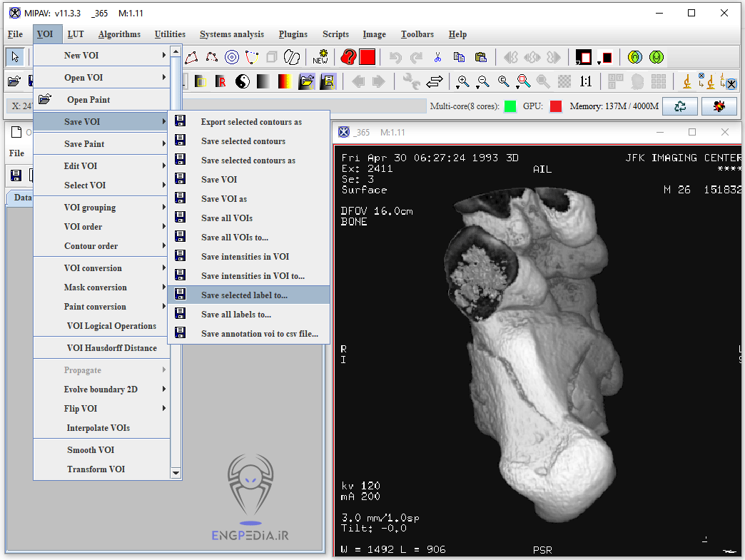Image resolution: width=745 pixels, height=560 pixels.
Task: Choose Save all VOIs to...
Action: (x=249, y=238)
